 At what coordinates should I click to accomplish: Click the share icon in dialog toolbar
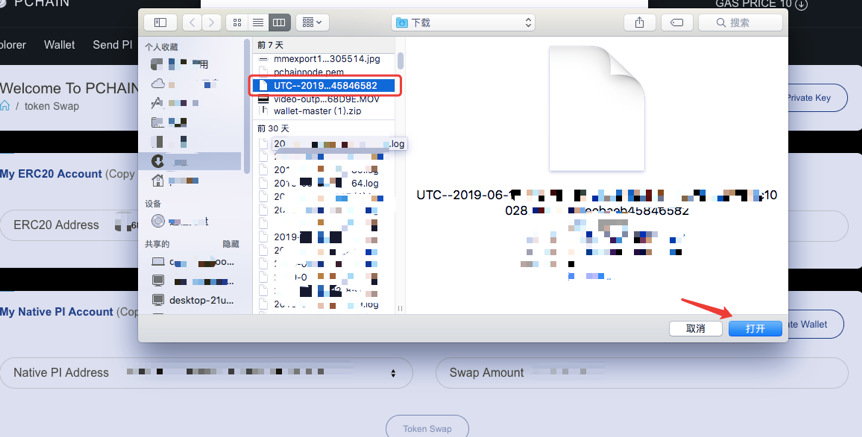pyautogui.click(x=639, y=23)
